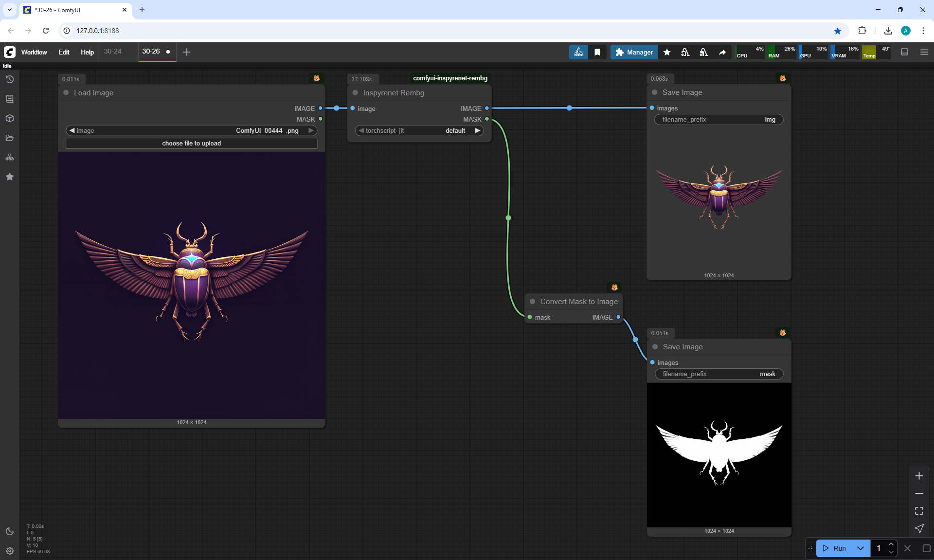Open the queue history sidebar icon
The image size is (934, 560).
pos(10,79)
